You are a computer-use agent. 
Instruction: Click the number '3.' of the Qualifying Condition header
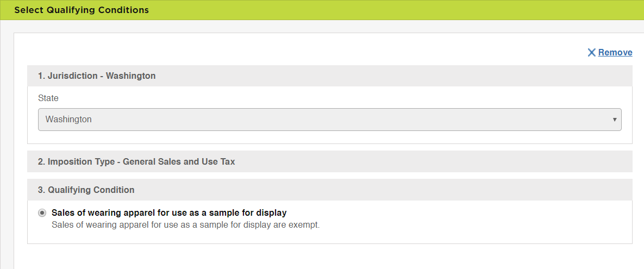click(42, 190)
